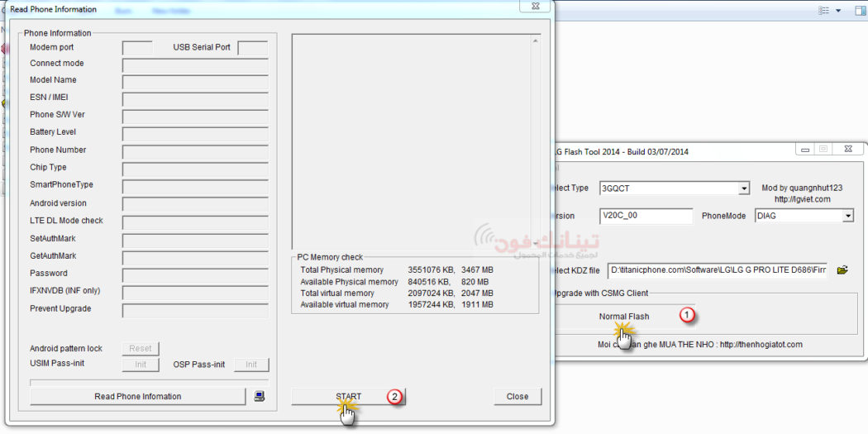The height and width of the screenshot is (434, 868).
Task: Click the GetAuthMark field
Action: pyautogui.click(x=195, y=258)
